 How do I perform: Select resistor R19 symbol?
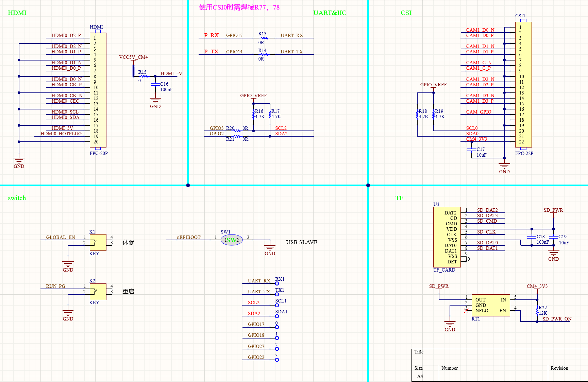point(434,114)
